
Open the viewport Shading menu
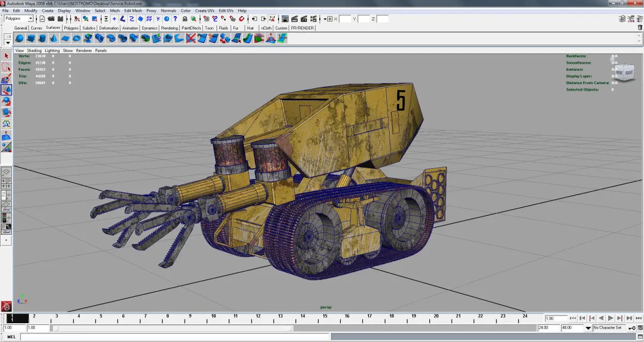pyautogui.click(x=34, y=50)
